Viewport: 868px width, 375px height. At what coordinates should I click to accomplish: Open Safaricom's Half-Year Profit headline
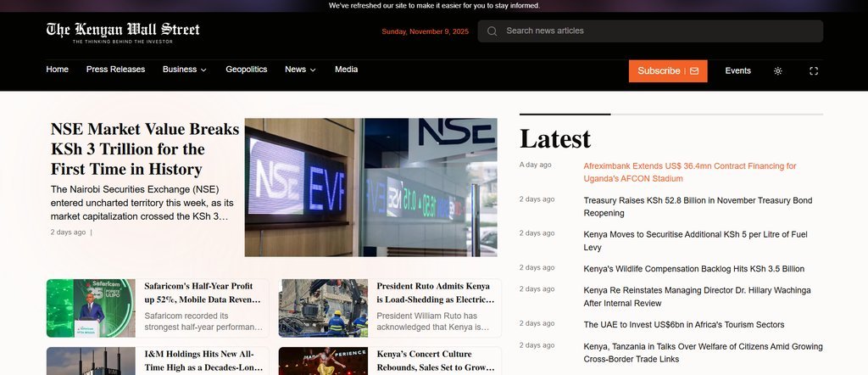pyautogui.click(x=202, y=293)
